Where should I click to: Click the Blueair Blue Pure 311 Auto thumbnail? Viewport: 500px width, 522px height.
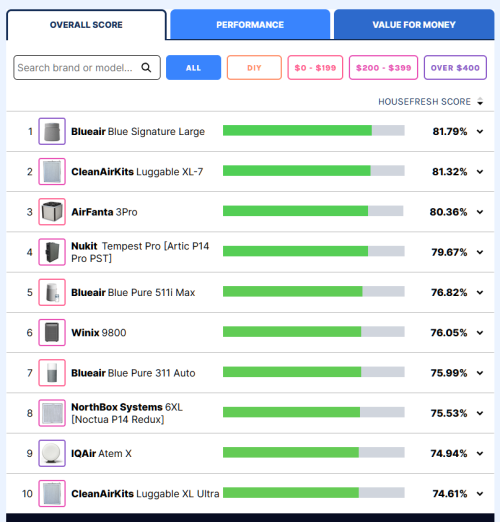[x=52, y=373]
